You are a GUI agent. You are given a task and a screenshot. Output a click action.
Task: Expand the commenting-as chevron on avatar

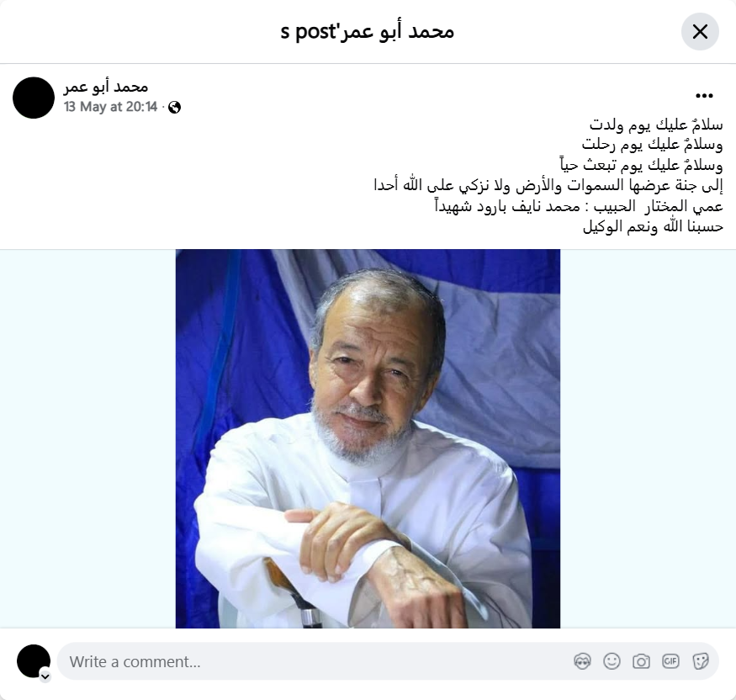45,676
